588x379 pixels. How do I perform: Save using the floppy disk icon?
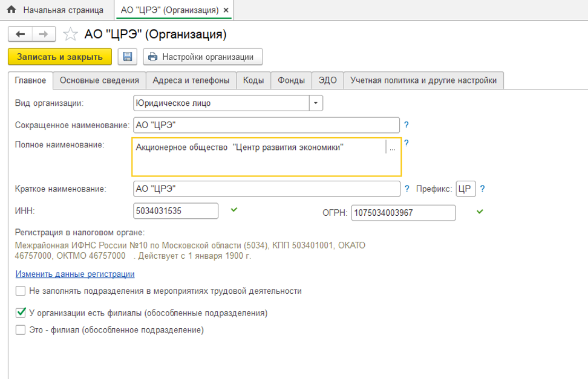tap(128, 57)
